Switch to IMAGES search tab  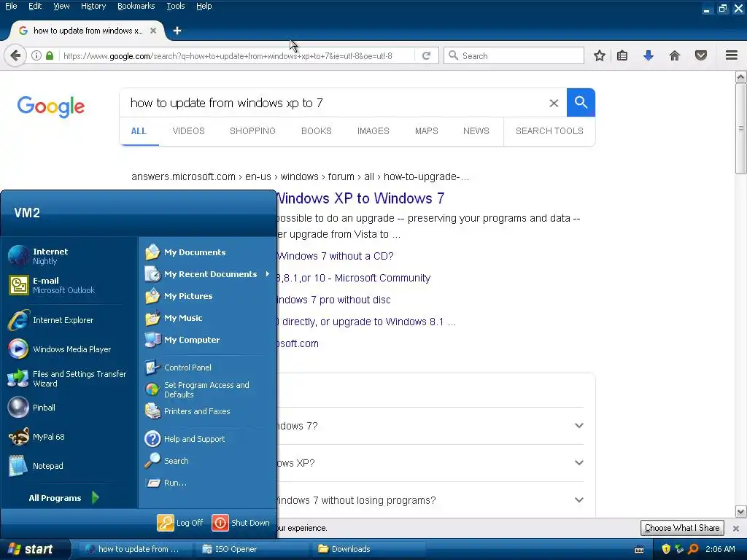click(x=373, y=131)
